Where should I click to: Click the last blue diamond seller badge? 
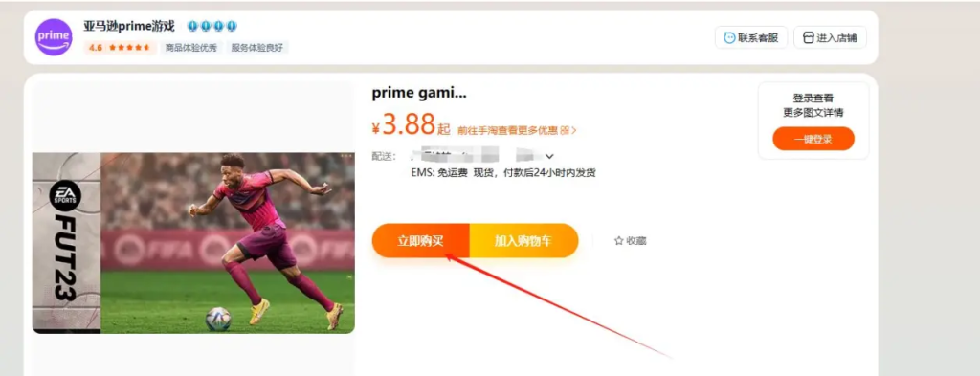[x=232, y=26]
